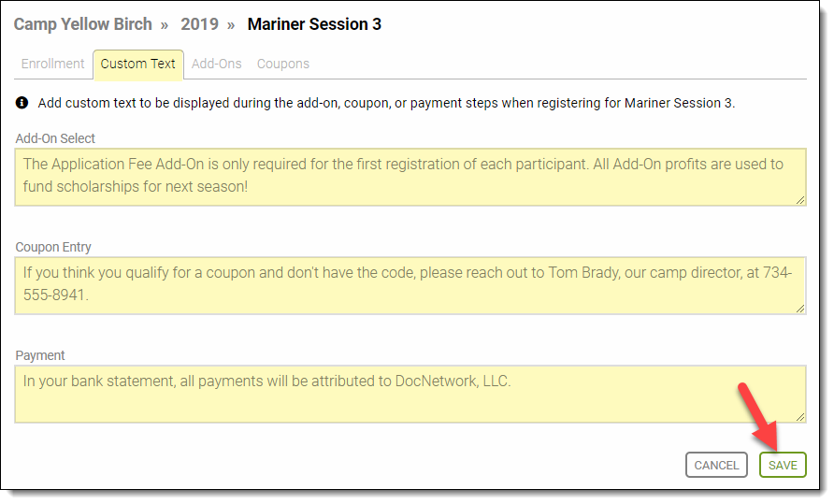Click the Payment field label
The height and width of the screenshot is (504, 834).
40,355
